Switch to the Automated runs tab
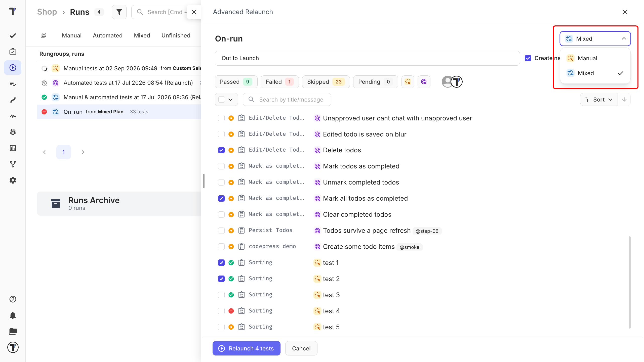The image size is (644, 362). (108, 35)
